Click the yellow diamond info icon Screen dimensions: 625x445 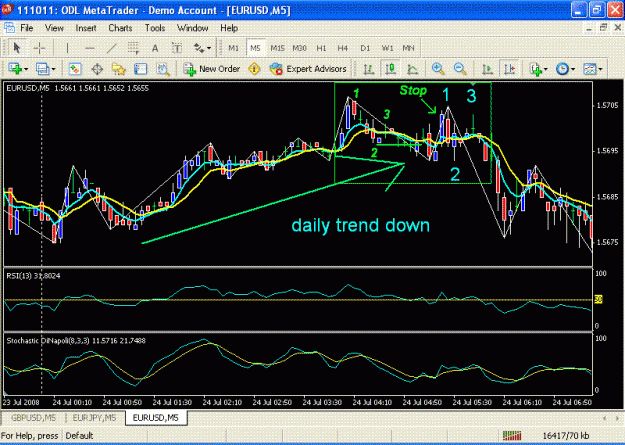pyautogui.click(x=254, y=69)
